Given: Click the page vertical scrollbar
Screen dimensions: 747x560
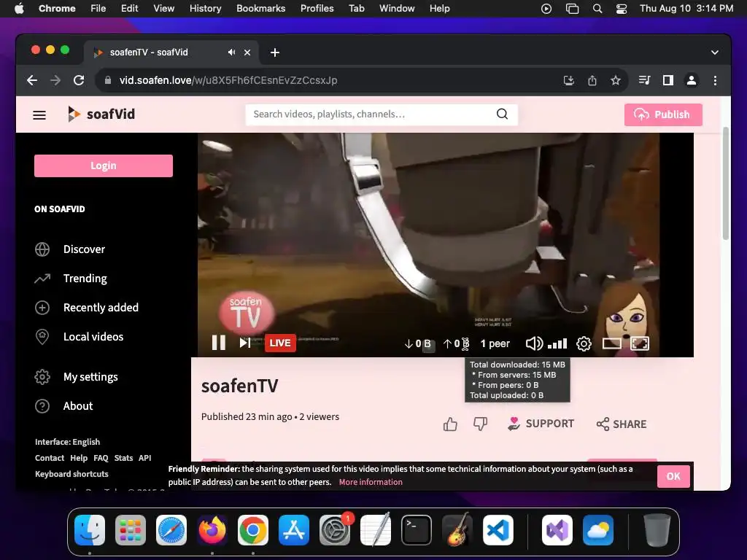Looking at the screenshot, I should (726, 183).
